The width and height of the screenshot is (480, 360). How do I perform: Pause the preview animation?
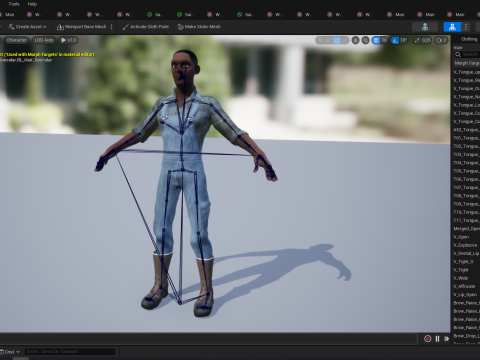(x=437, y=339)
